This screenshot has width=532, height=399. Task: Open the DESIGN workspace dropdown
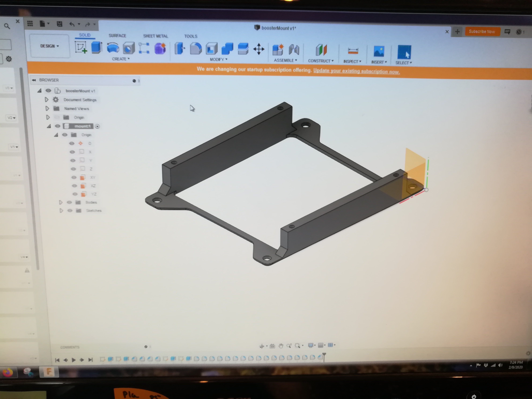[x=50, y=46]
